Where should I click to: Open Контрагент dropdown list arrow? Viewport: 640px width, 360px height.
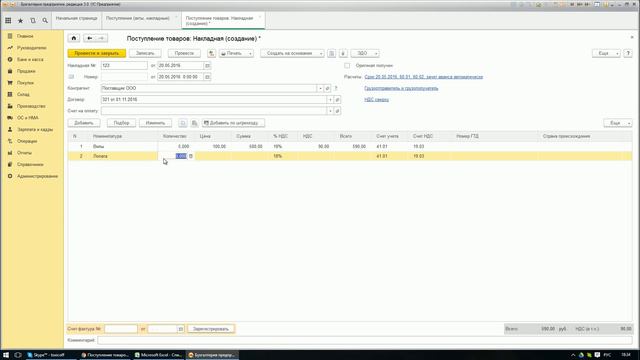[320, 89]
